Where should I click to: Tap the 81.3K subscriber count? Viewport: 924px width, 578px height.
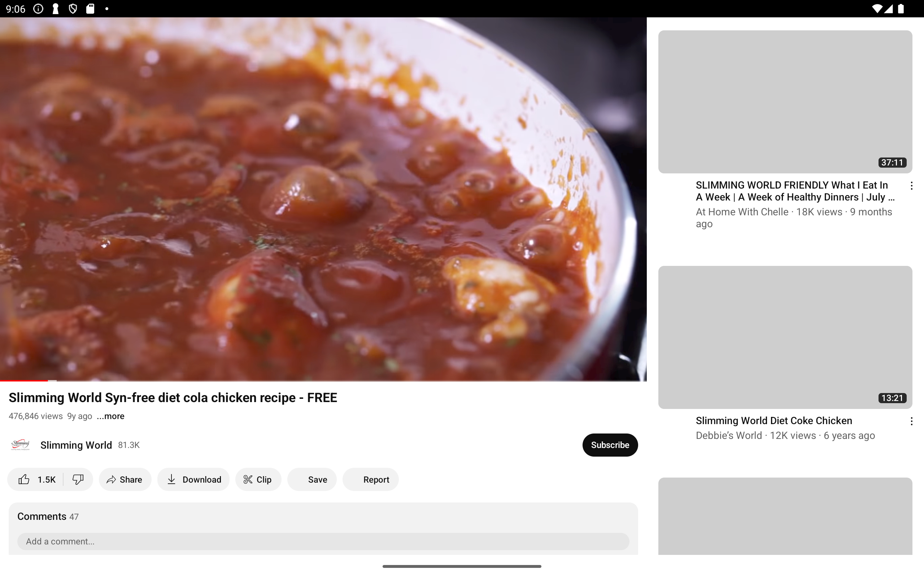[x=128, y=445]
